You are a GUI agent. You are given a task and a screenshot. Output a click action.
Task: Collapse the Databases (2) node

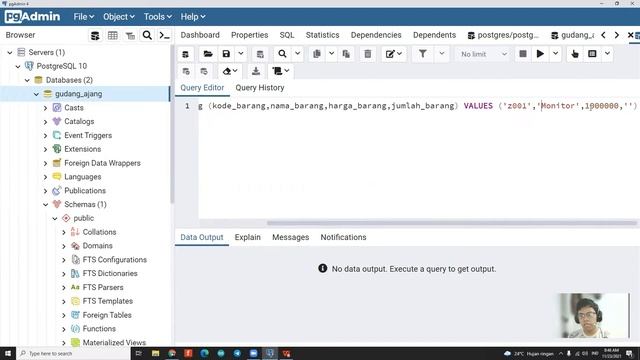27,80
